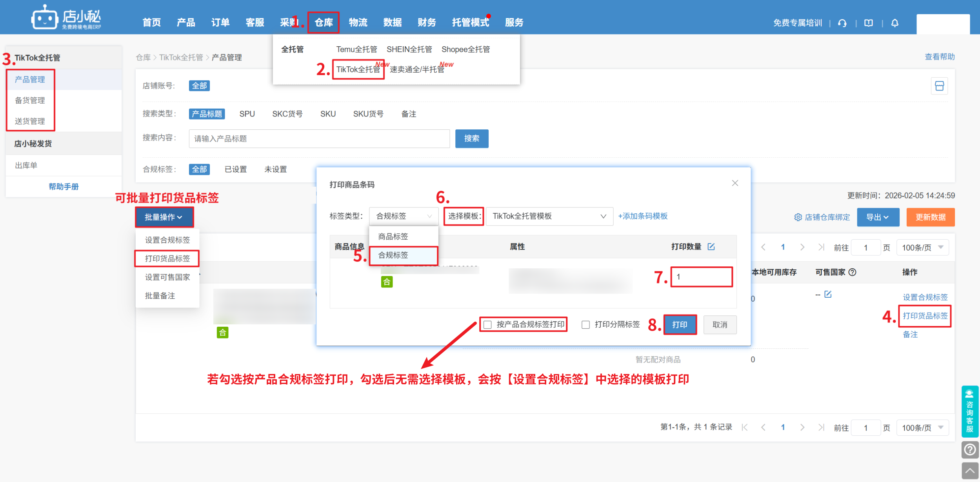
Task: Click the blue 打印 button
Action: tap(680, 325)
